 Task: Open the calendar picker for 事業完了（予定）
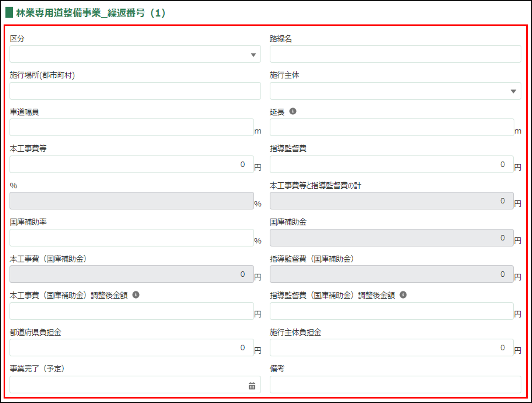click(x=252, y=386)
